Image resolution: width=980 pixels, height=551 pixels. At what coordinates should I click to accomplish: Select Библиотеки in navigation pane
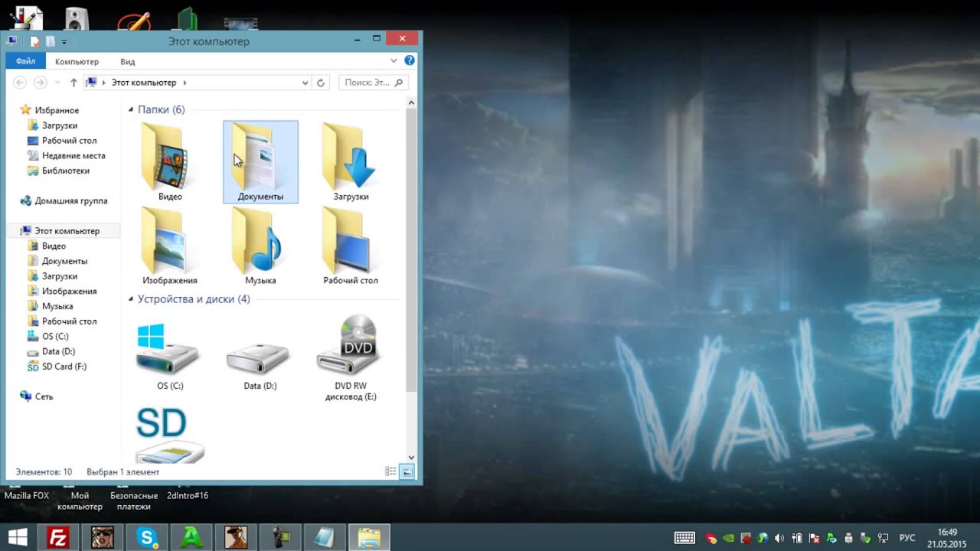click(66, 171)
